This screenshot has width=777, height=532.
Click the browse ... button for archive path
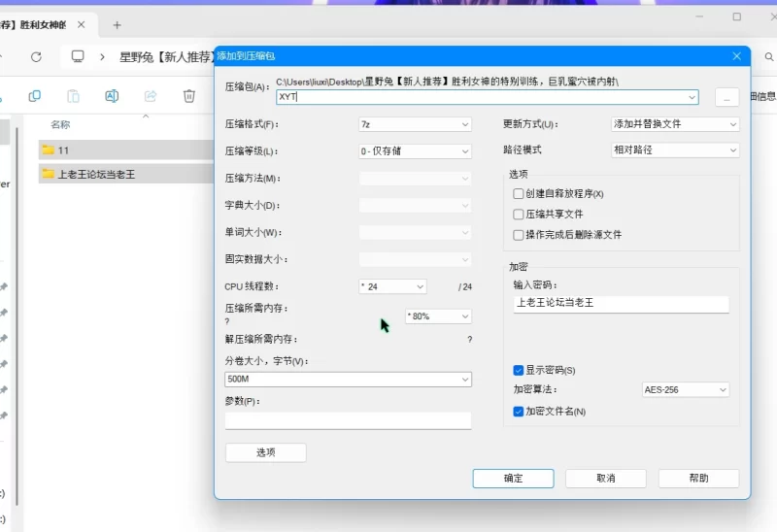[726, 97]
